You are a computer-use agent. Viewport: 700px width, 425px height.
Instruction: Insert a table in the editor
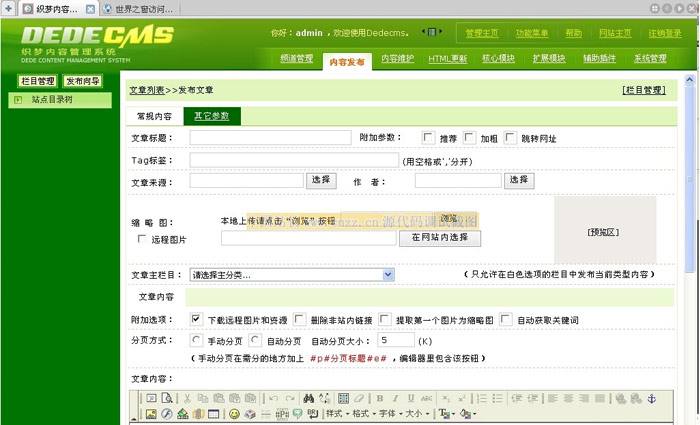[214, 413]
